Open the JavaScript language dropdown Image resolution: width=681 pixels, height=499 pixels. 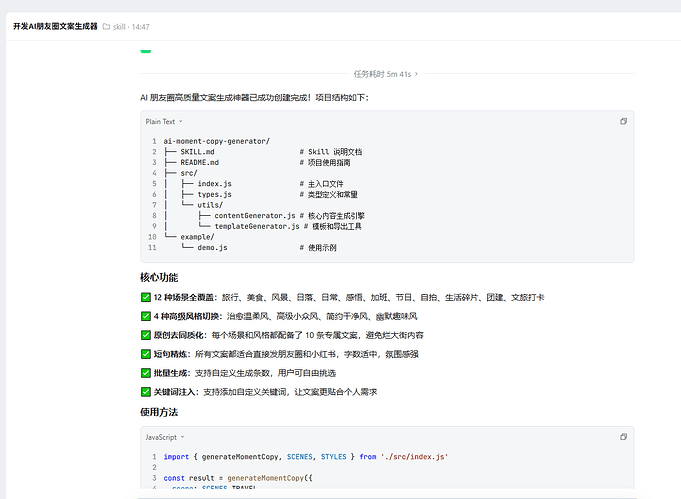click(x=165, y=437)
